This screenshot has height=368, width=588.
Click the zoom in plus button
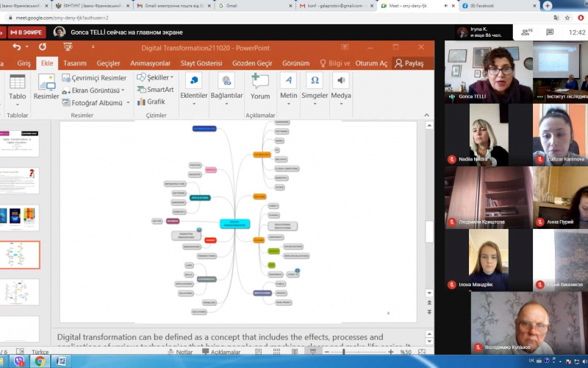tap(391, 352)
